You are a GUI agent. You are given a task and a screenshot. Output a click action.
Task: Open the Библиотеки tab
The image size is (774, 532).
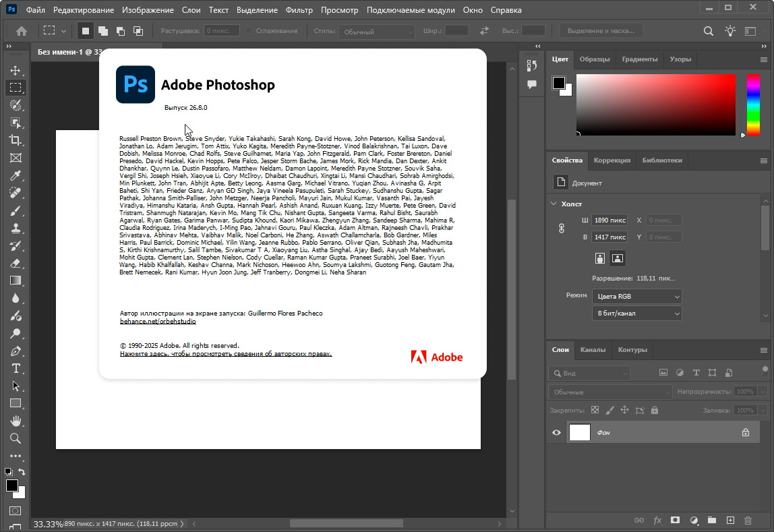coord(662,160)
